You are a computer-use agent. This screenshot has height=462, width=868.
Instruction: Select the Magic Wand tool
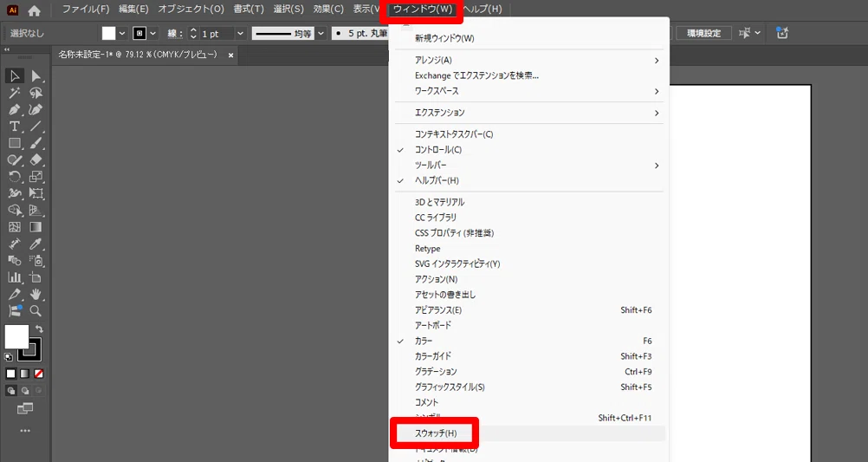coord(15,93)
